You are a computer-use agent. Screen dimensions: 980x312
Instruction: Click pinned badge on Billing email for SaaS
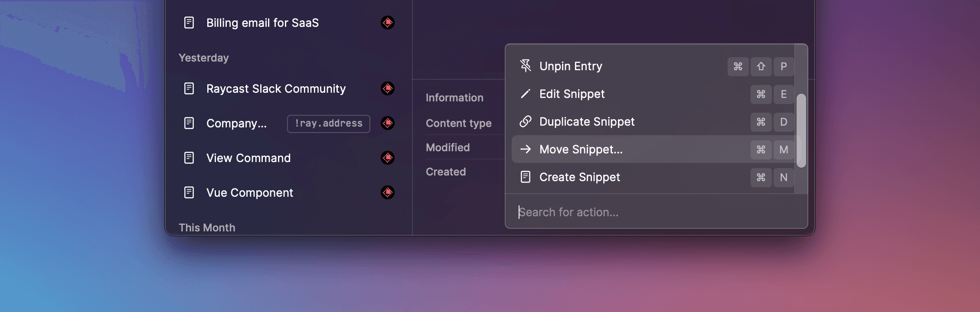[388, 23]
